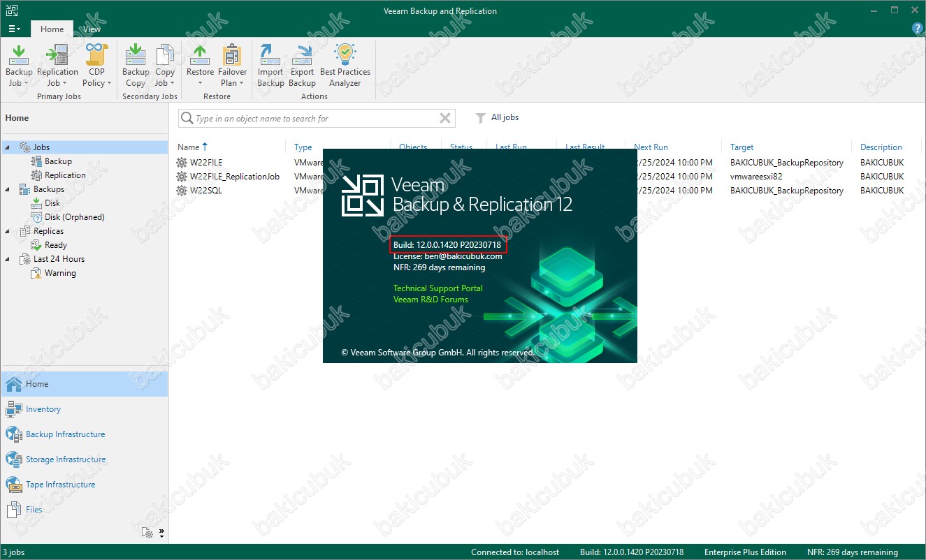The image size is (926, 560).
Task: Select the Warning tree node
Action: click(60, 273)
